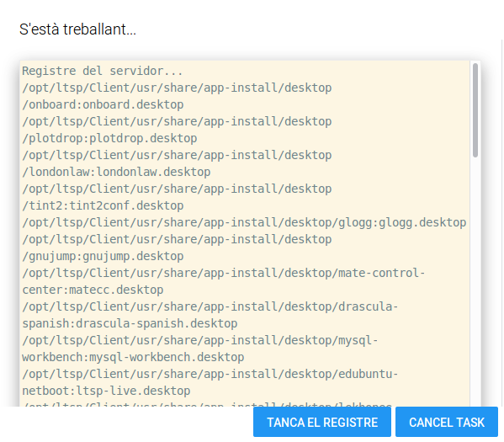Click the path line ending in edubuntu-
This screenshot has width=504, height=442.
[210, 374]
